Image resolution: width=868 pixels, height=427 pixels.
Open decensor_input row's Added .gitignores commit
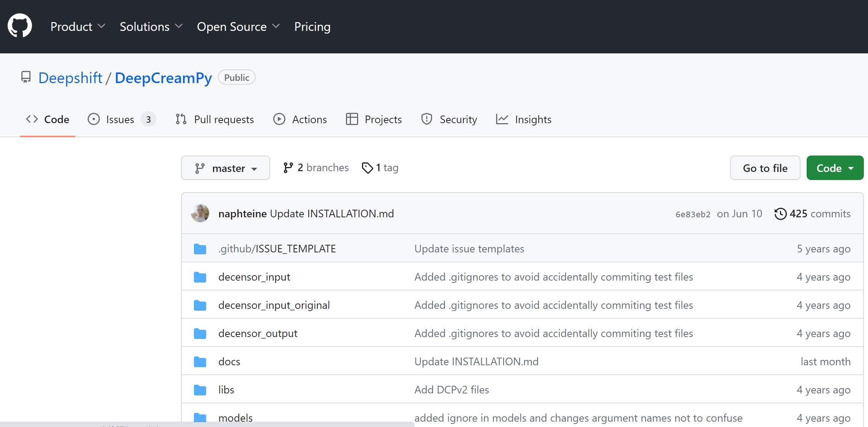point(554,277)
